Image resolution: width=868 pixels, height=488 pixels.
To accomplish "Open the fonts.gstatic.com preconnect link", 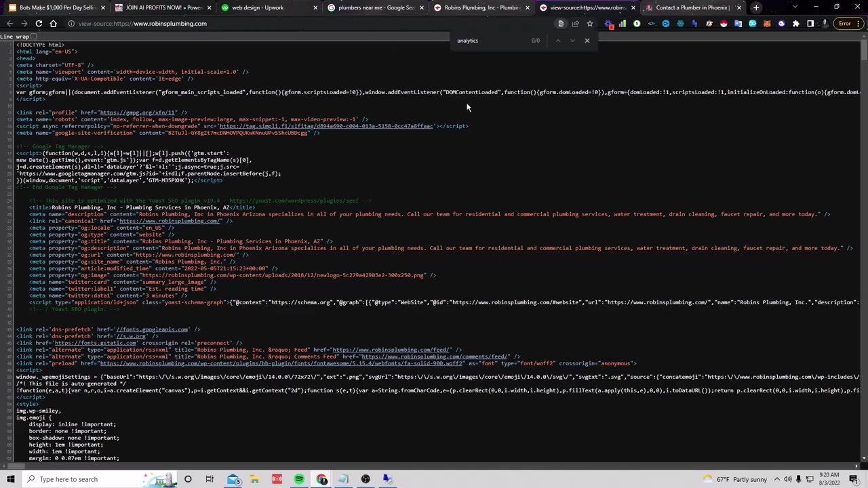I will (x=96, y=343).
